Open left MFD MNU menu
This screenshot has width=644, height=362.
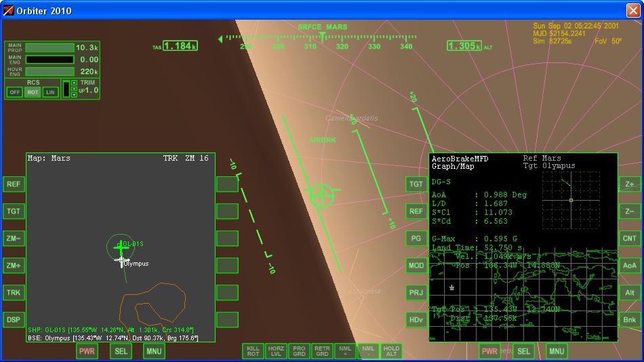154,351
